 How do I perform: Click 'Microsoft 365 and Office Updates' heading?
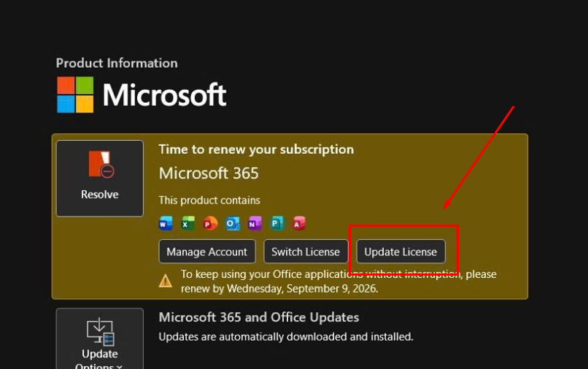click(x=259, y=317)
